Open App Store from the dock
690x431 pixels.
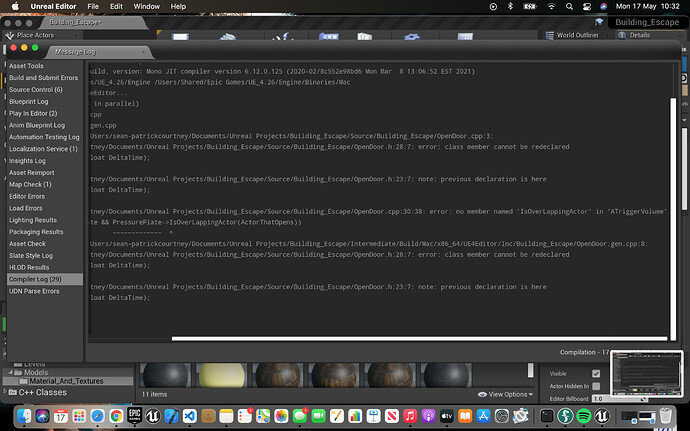coord(483,416)
